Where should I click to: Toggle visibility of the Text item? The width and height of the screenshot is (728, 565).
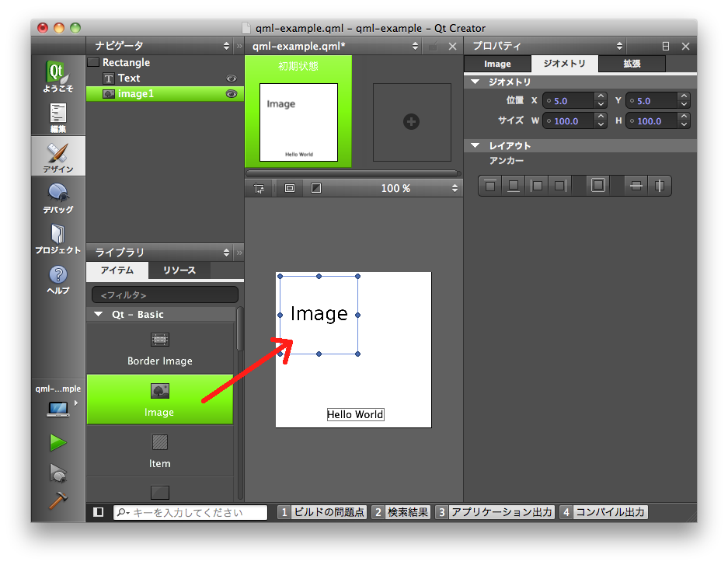[x=231, y=78]
